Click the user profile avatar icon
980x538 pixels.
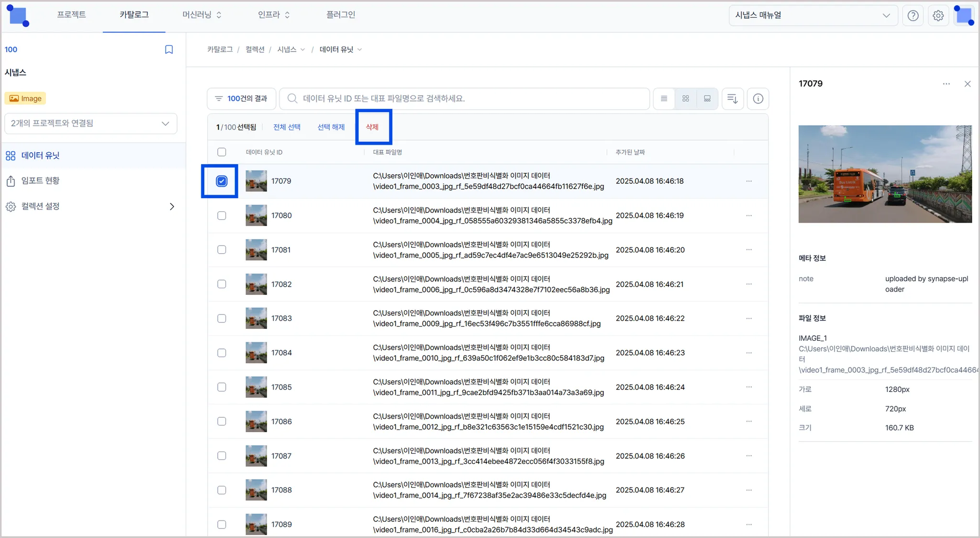[964, 16]
